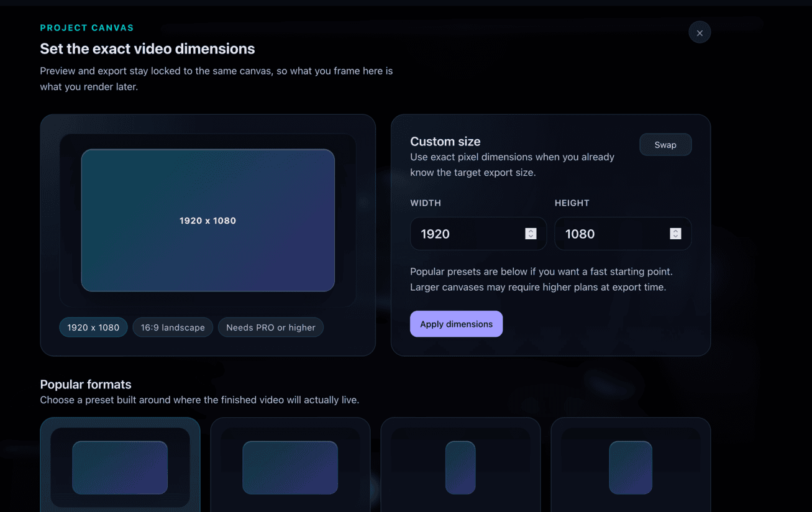Select the first highlighted landscape format preset
The height and width of the screenshot is (512, 812).
pyautogui.click(x=120, y=466)
